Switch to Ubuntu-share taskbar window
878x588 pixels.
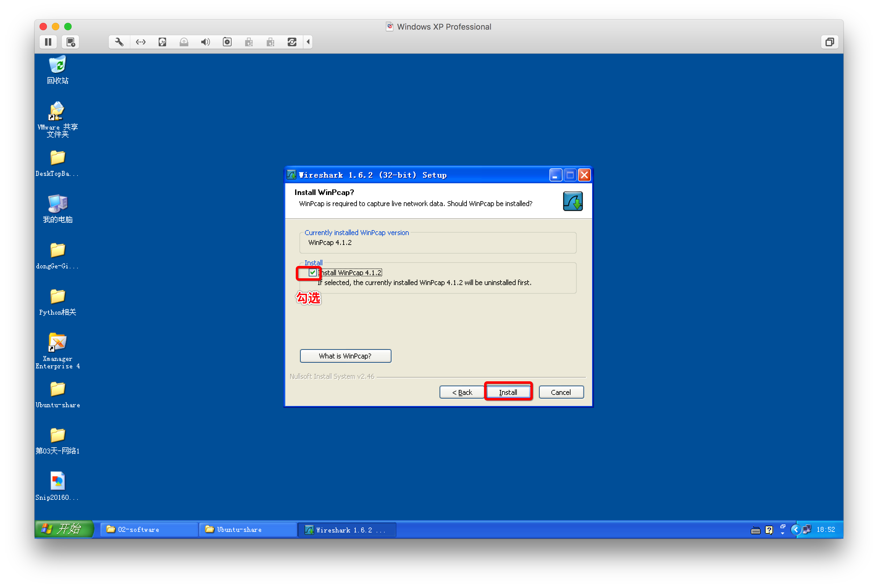tap(248, 529)
